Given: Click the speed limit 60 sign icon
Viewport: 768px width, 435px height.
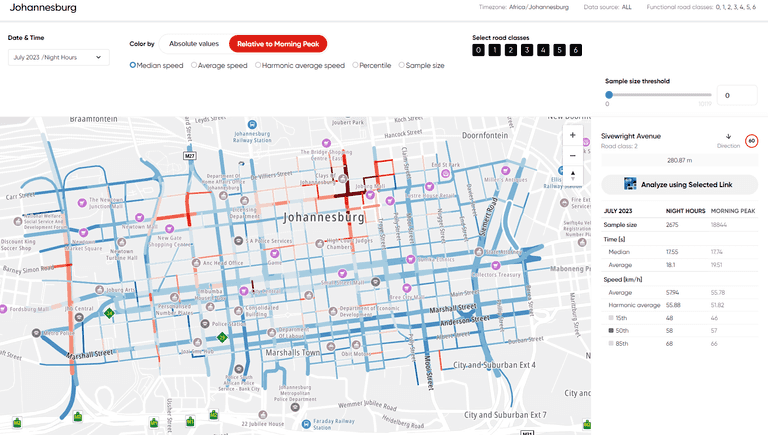Looking at the screenshot, I should (x=751, y=140).
